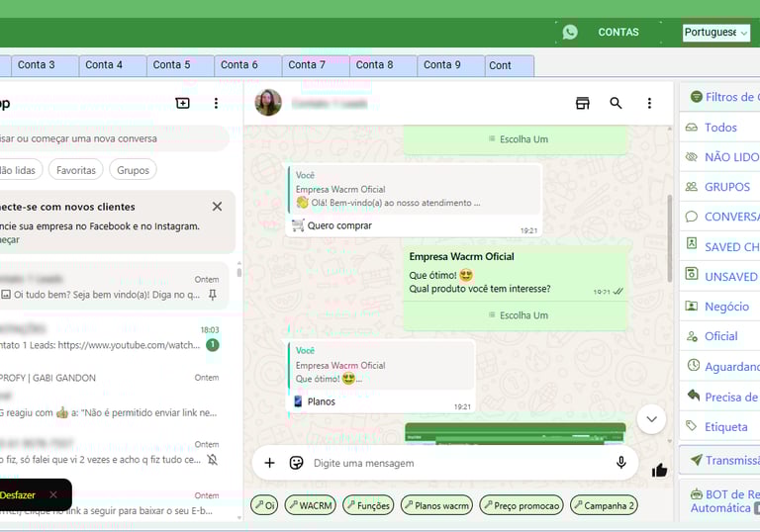Open the Portuguese language dropdown
This screenshot has height=532, width=760.
[x=715, y=33]
